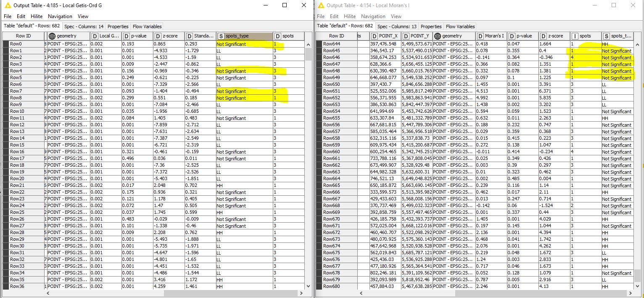Select Row36 in left table
644x298 pixels.
click(x=23, y=286)
